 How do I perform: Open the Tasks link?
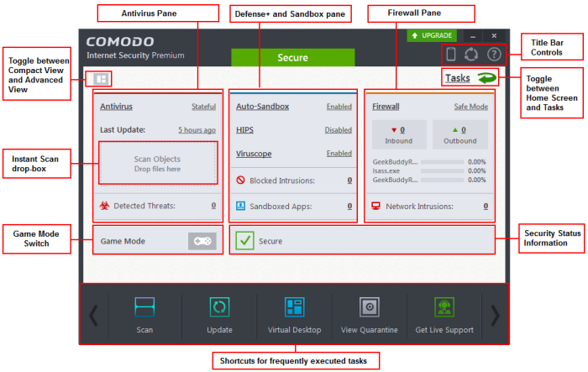click(x=458, y=78)
